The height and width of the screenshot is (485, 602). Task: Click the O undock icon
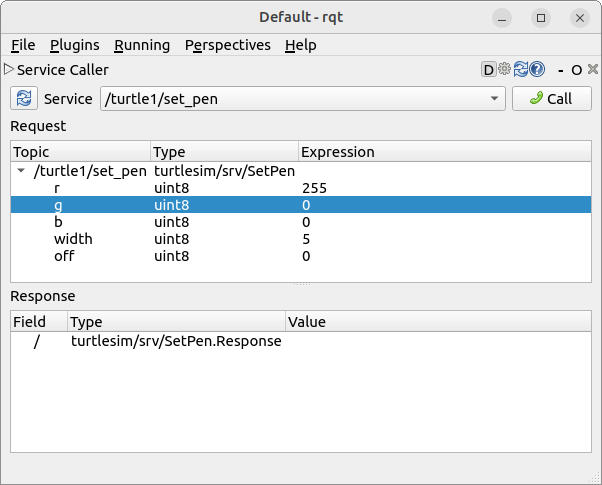(577, 70)
